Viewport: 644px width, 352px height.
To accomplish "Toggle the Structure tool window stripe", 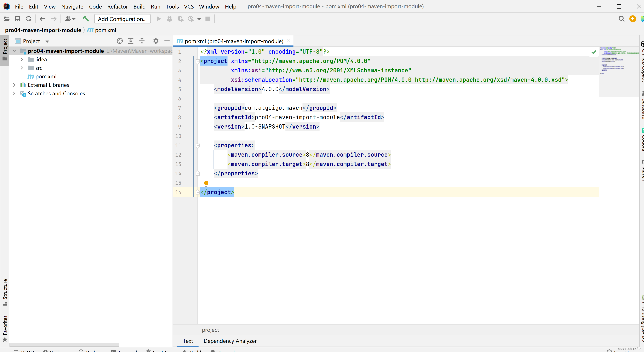I will click(5, 292).
